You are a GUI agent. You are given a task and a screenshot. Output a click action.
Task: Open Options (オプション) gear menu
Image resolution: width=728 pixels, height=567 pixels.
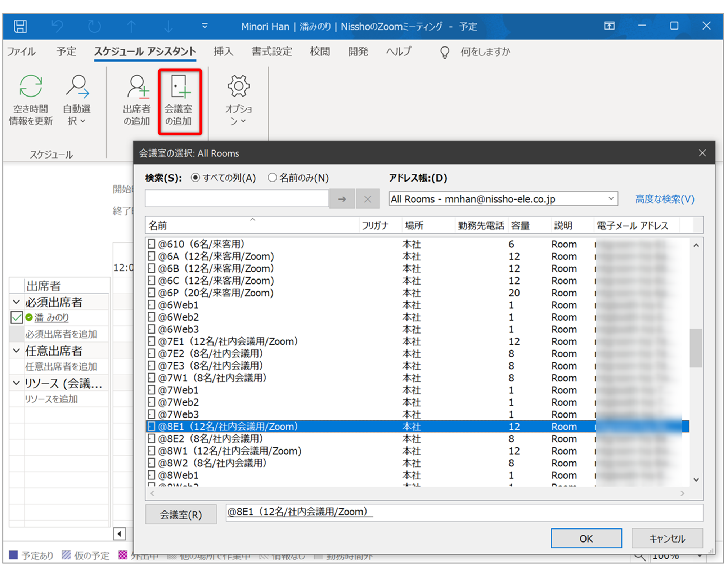(238, 100)
